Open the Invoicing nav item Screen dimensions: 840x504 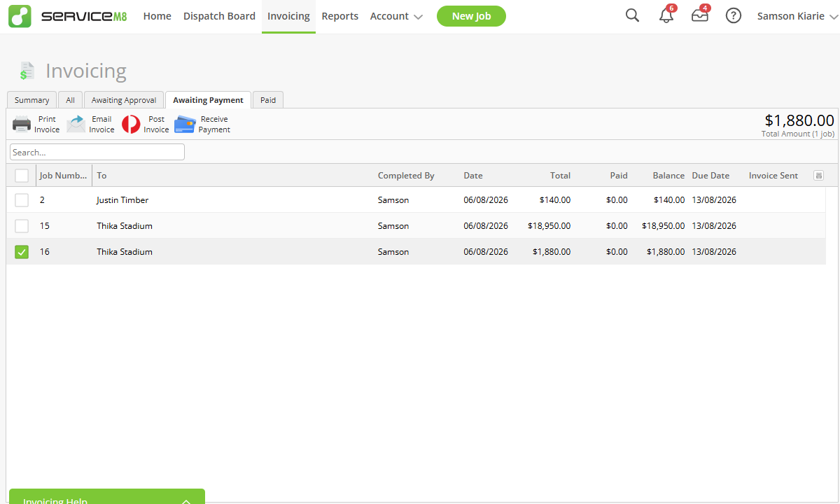click(x=288, y=16)
